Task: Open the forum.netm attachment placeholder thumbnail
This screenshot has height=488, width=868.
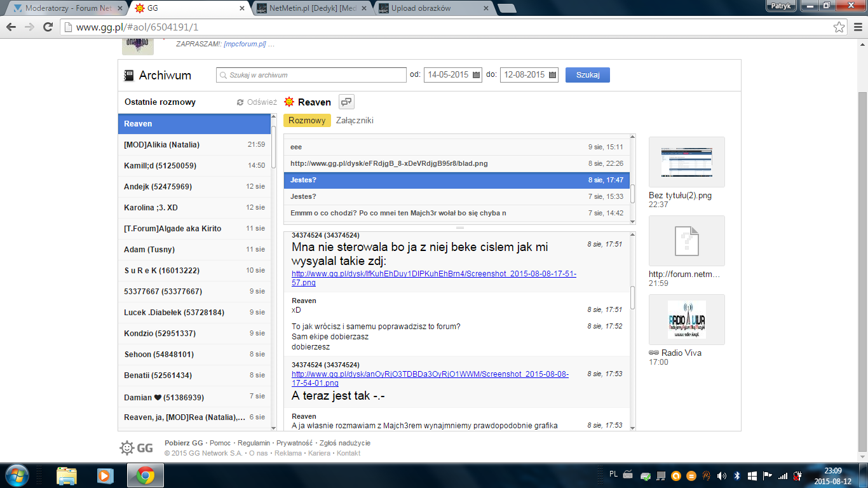Action: (x=687, y=241)
